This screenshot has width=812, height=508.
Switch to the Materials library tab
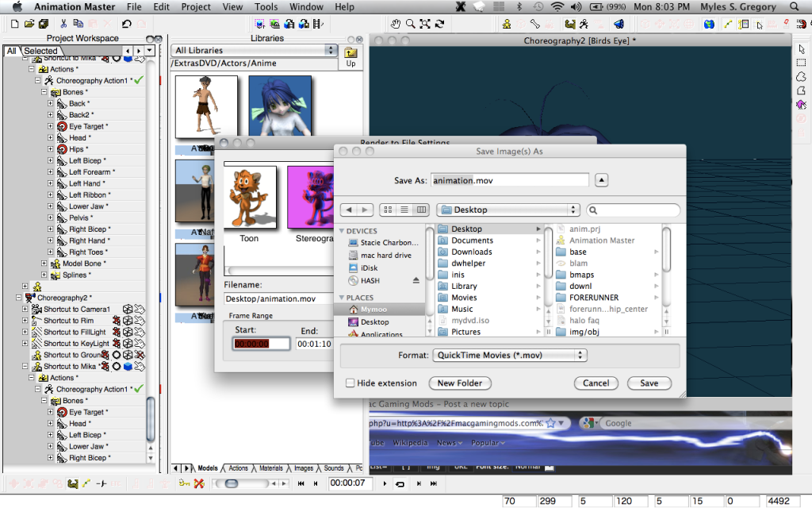point(270,468)
